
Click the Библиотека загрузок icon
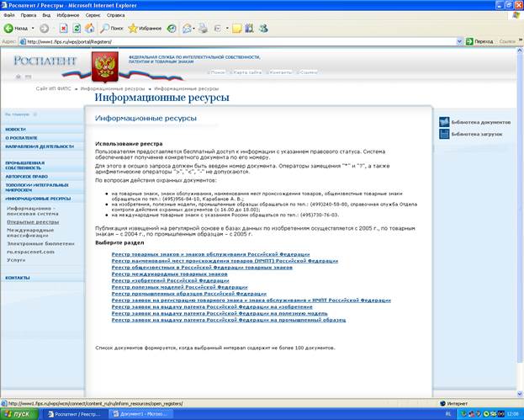(444, 134)
